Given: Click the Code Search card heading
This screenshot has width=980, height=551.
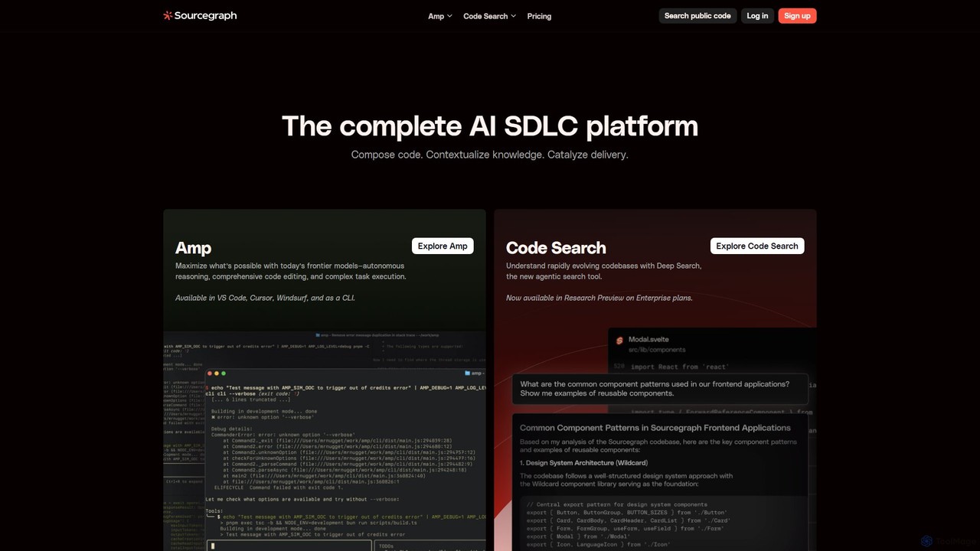Looking at the screenshot, I should pos(556,247).
